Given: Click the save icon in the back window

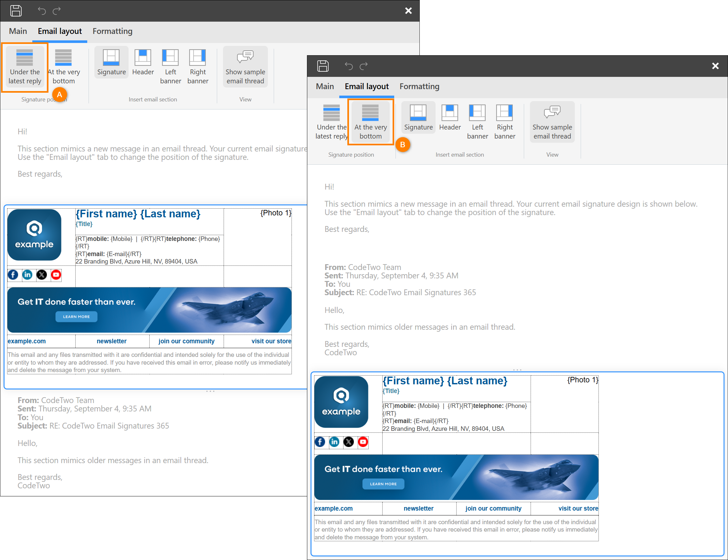Looking at the screenshot, I should 16,11.
